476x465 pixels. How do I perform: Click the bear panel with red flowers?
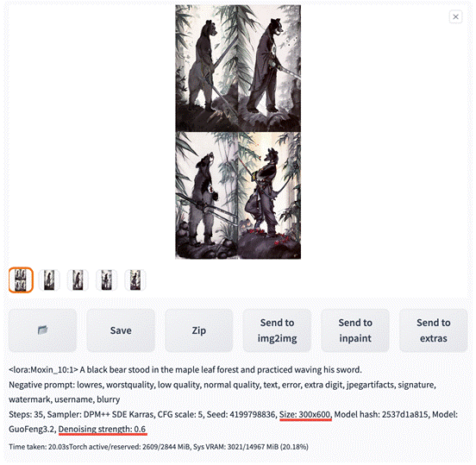coord(269,195)
